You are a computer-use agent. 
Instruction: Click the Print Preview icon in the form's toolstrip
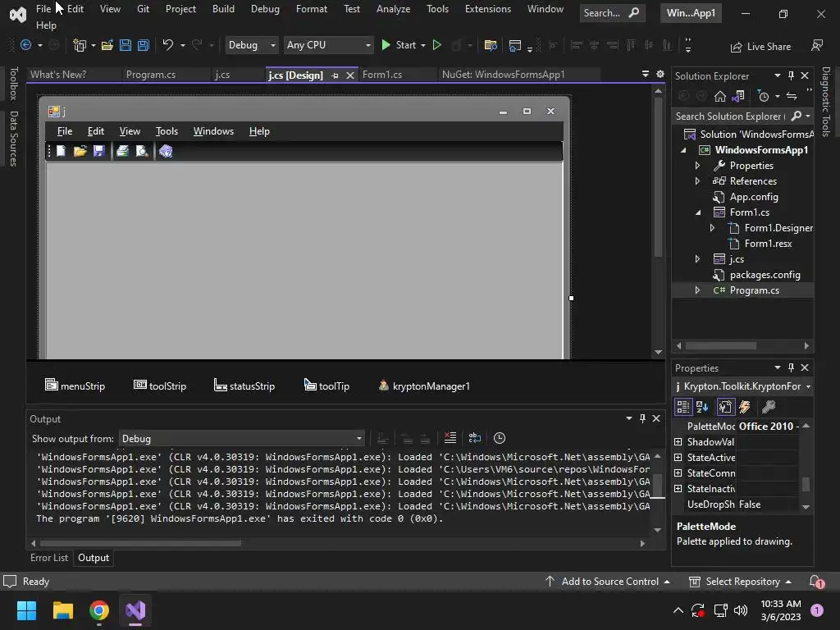pos(141,152)
